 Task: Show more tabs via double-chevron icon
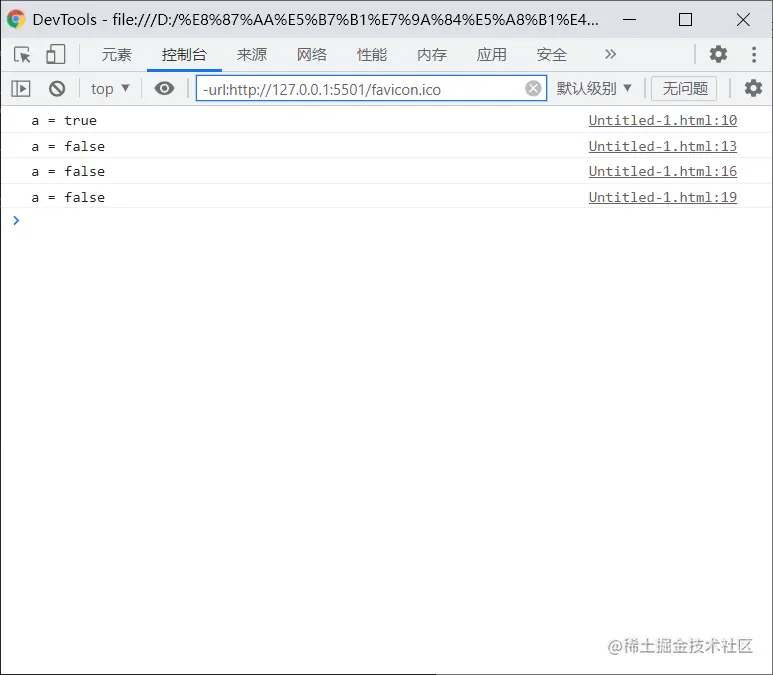point(610,54)
